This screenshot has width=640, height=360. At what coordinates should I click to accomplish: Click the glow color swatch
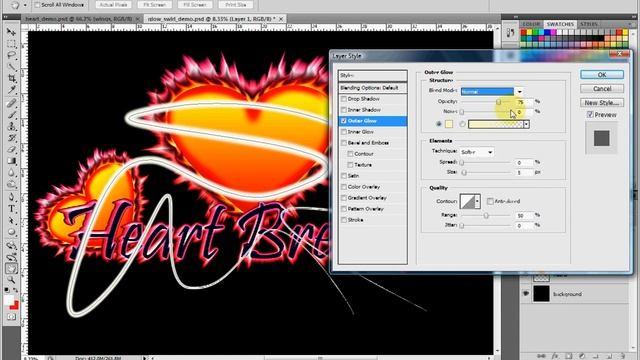click(x=449, y=124)
